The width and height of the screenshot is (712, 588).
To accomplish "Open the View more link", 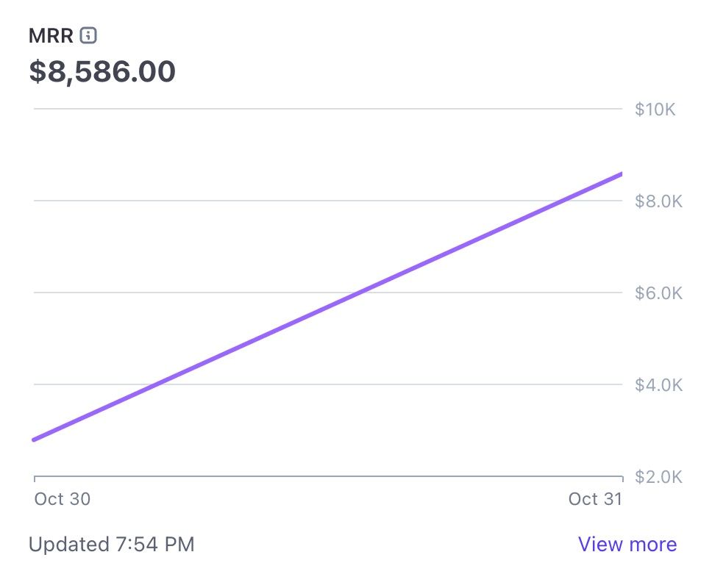I will click(627, 545).
